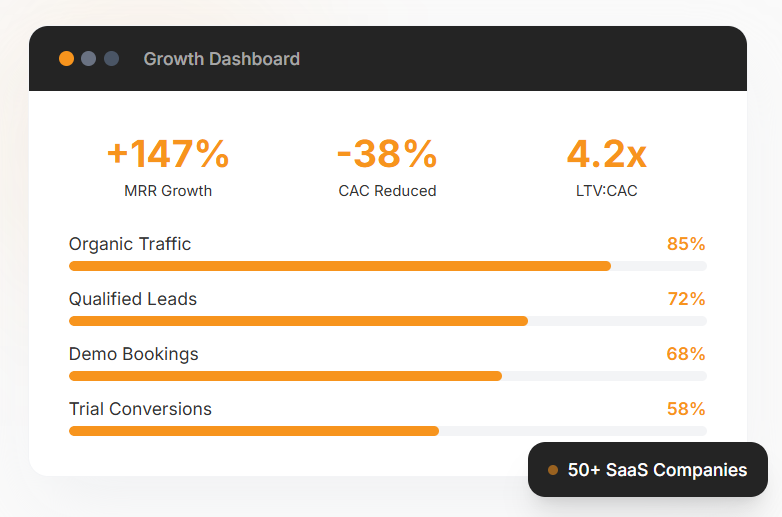Select the -38% CAC Reduced figure
This screenshot has height=517, width=782.
click(387, 154)
